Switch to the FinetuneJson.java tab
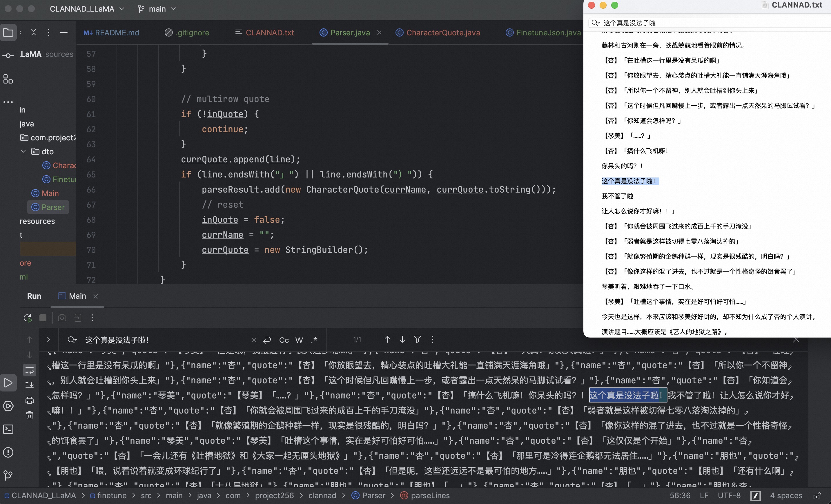Image resolution: width=831 pixels, height=504 pixels. point(543,32)
